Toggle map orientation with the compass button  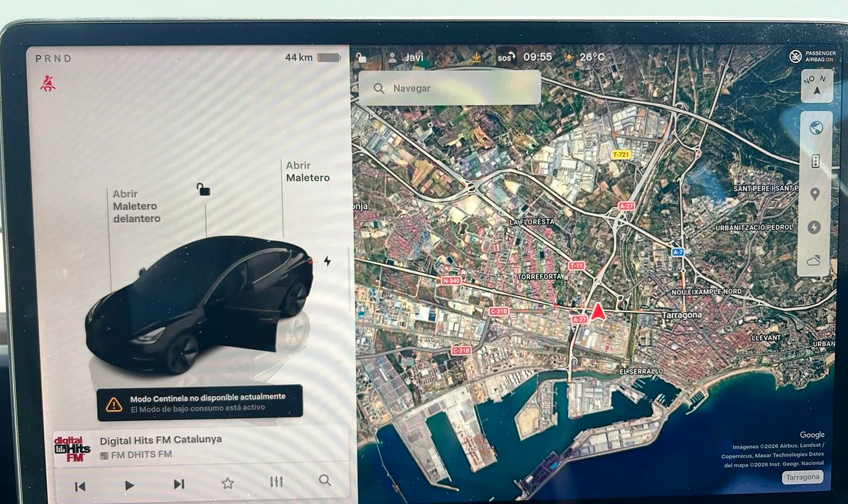coord(816,85)
